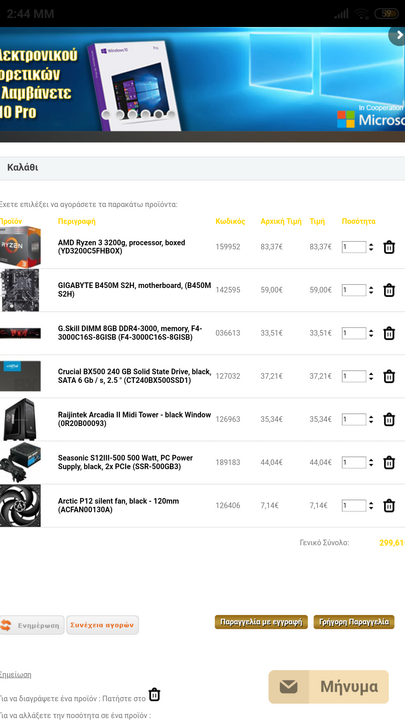The height and width of the screenshot is (720, 405).
Task: Click the Αρχική Τιμή column header
Action: coord(281,221)
